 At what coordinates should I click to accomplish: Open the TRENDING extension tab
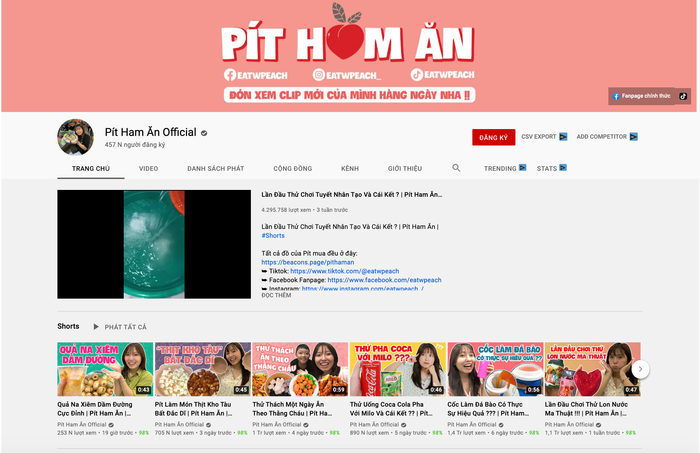click(x=505, y=168)
